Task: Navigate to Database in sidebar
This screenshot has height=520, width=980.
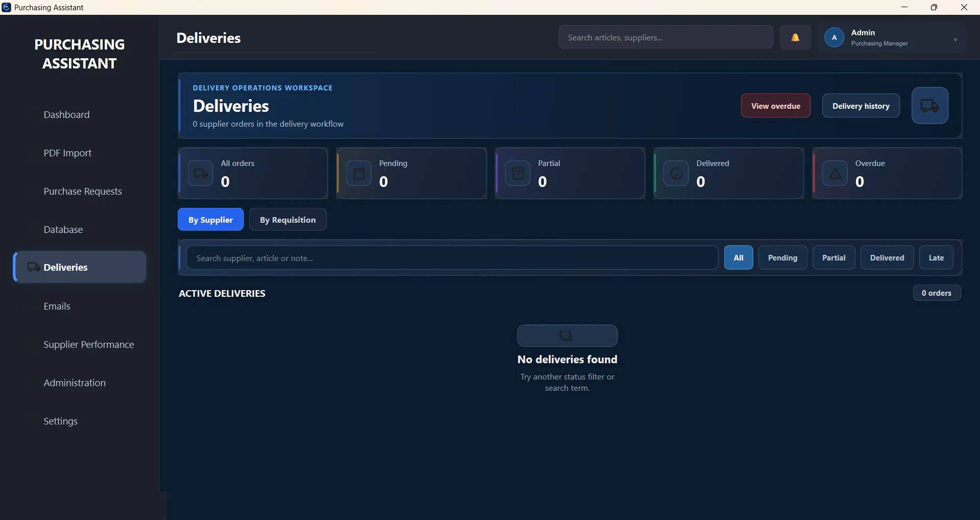Action: click(x=63, y=229)
